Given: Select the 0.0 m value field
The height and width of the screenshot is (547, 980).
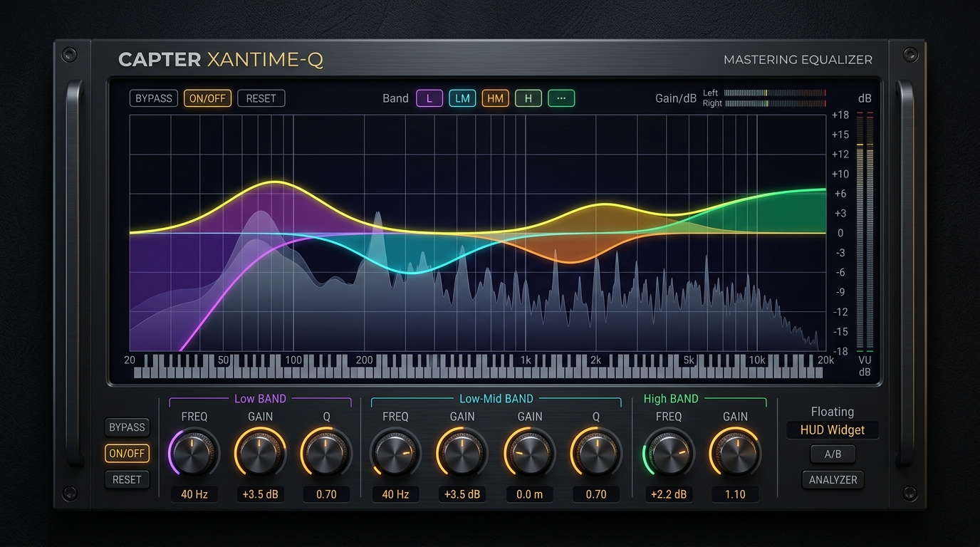Looking at the screenshot, I should point(530,494).
